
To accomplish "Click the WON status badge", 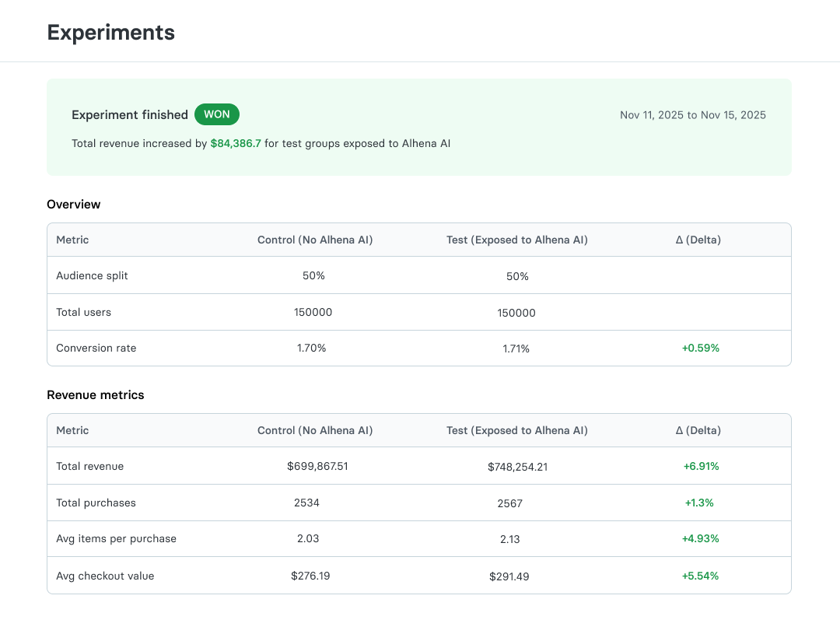I will click(216, 114).
